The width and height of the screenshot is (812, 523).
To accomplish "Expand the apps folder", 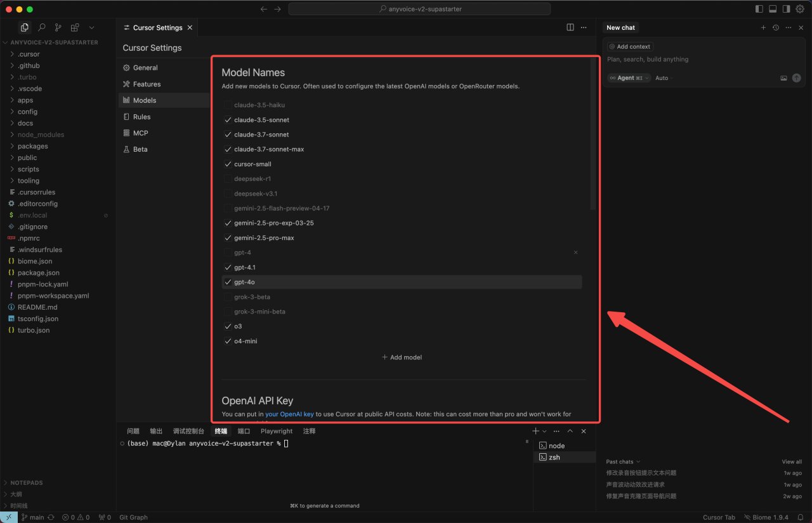I will (25, 100).
